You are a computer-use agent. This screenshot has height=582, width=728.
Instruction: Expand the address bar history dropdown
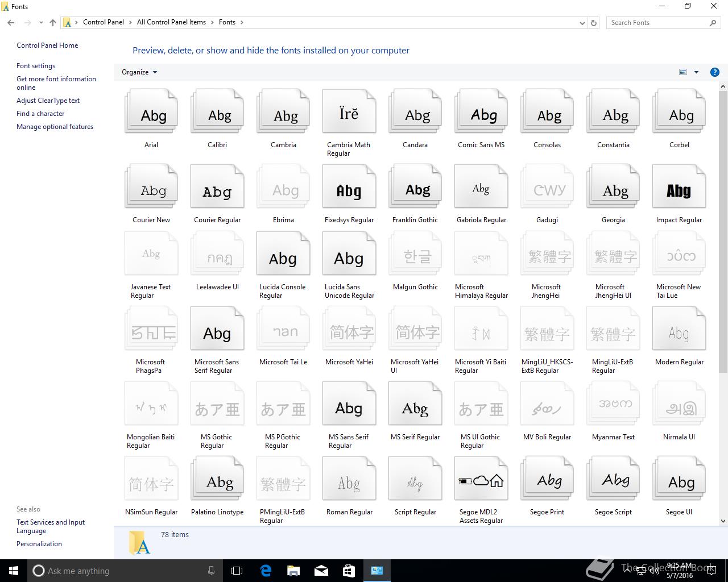click(582, 23)
